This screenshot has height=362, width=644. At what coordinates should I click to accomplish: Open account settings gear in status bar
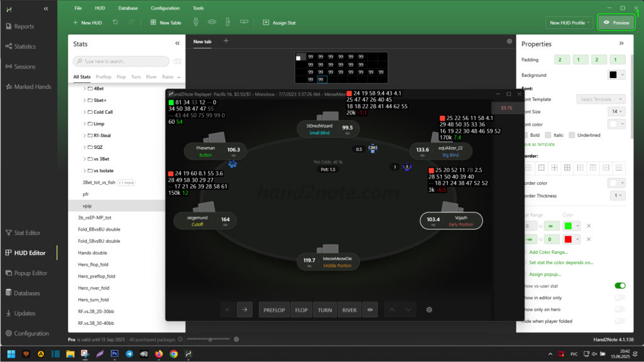tap(236, 339)
